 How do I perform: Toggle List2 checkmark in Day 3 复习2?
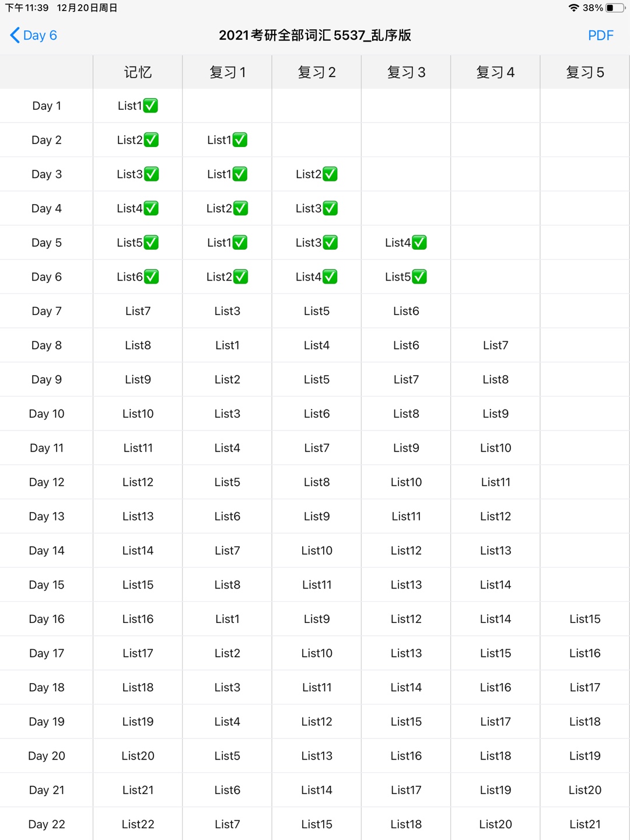pos(330,174)
